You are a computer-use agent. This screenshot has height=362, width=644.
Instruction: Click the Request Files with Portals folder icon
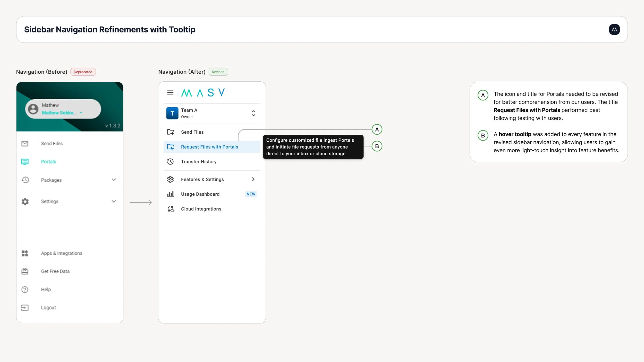click(x=171, y=147)
